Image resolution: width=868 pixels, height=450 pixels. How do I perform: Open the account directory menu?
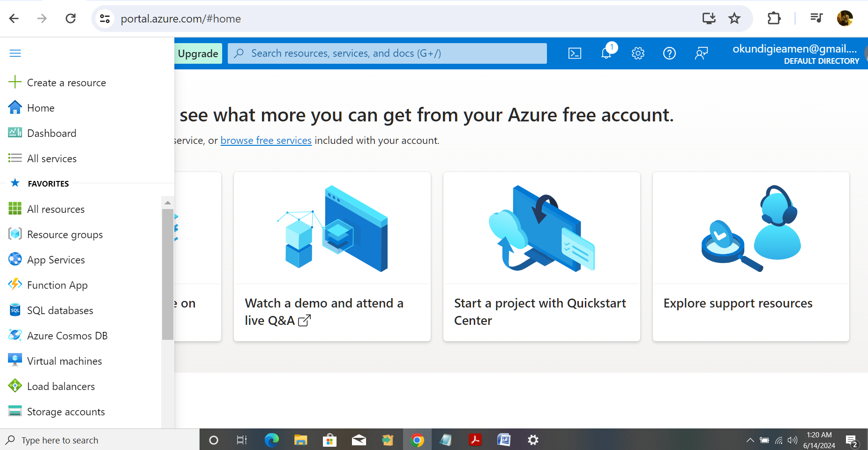tap(795, 54)
